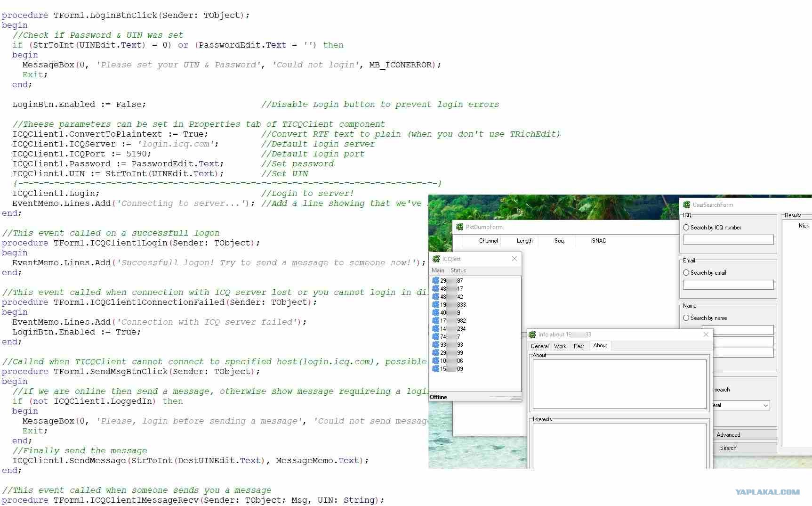
Task: Click the Nick column header in Results
Action: pyautogui.click(x=804, y=226)
